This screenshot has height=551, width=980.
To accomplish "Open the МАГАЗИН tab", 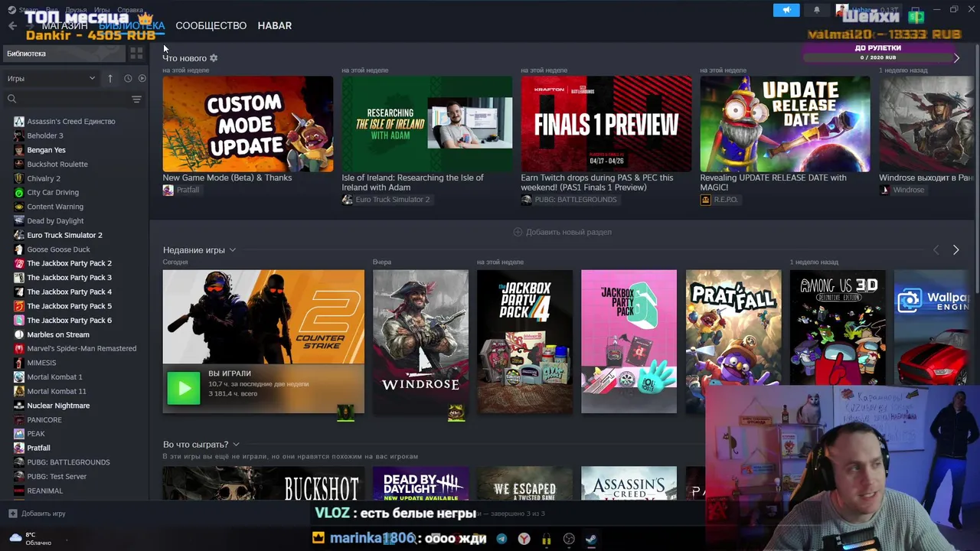I will [64, 26].
